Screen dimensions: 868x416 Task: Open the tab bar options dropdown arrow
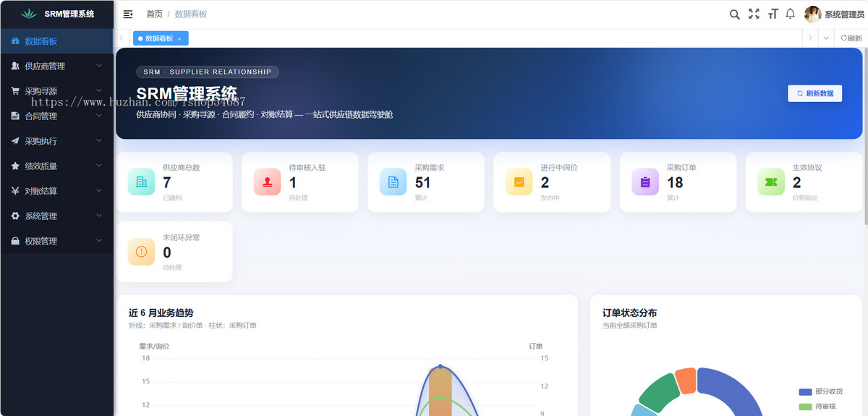pos(826,38)
